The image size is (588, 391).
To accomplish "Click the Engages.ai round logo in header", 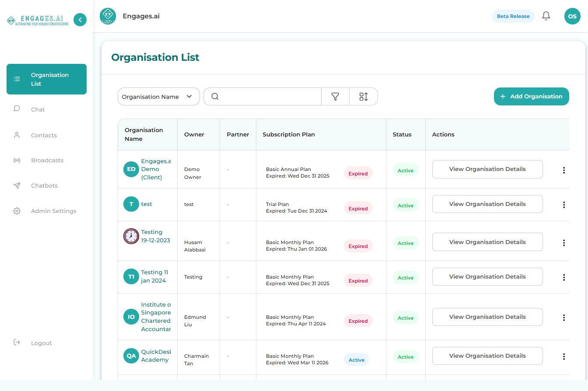I will (108, 16).
